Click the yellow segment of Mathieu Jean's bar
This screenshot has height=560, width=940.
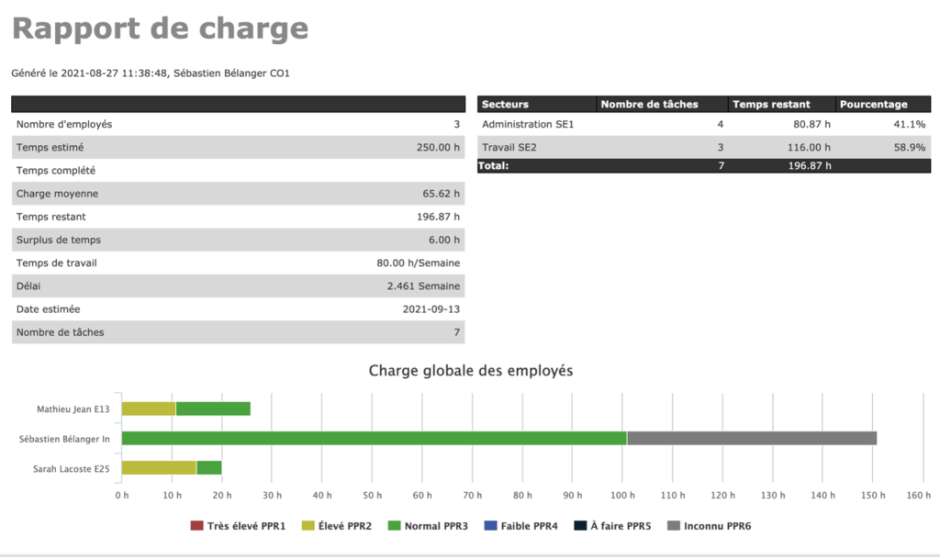(149, 409)
